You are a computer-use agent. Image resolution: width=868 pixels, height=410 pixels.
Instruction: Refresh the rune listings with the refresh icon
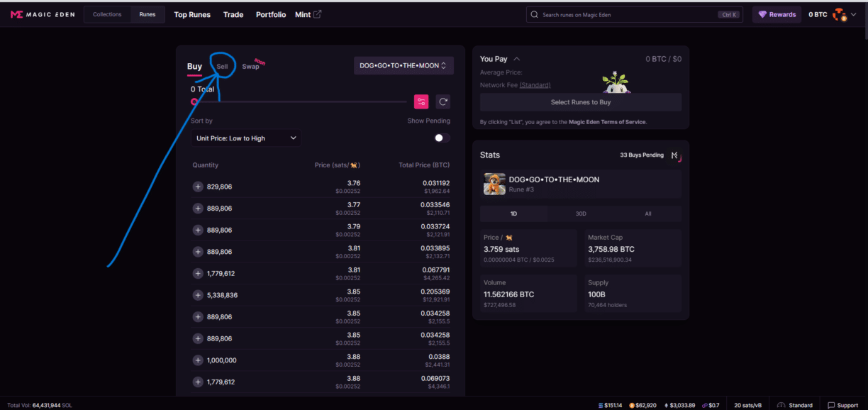[443, 101]
